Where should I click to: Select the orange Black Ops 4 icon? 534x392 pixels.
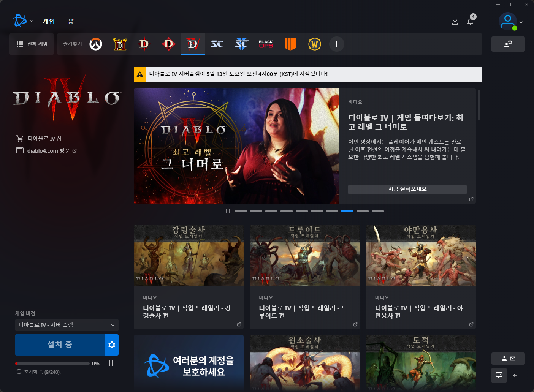pos(290,44)
